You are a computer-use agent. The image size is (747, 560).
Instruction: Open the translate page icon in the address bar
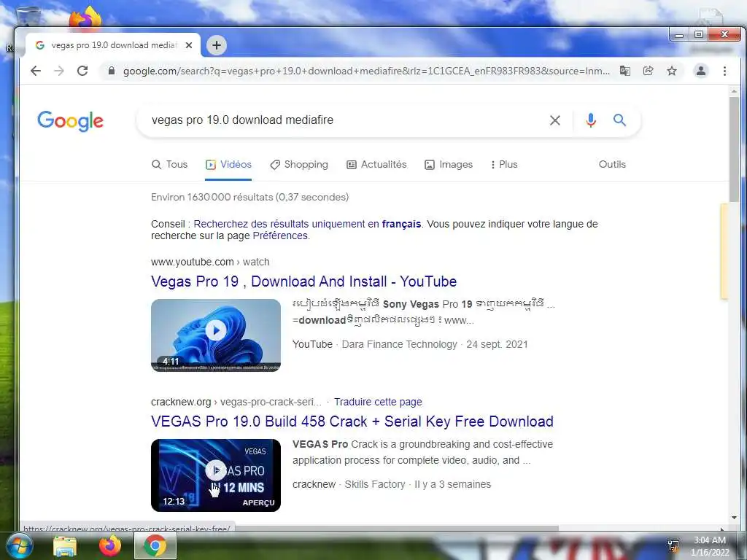tap(624, 71)
